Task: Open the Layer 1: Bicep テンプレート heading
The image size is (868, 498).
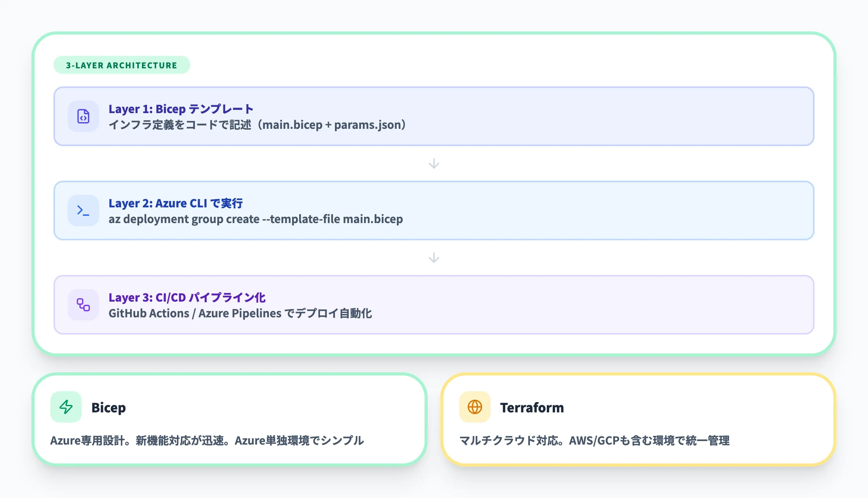Action: tap(181, 109)
